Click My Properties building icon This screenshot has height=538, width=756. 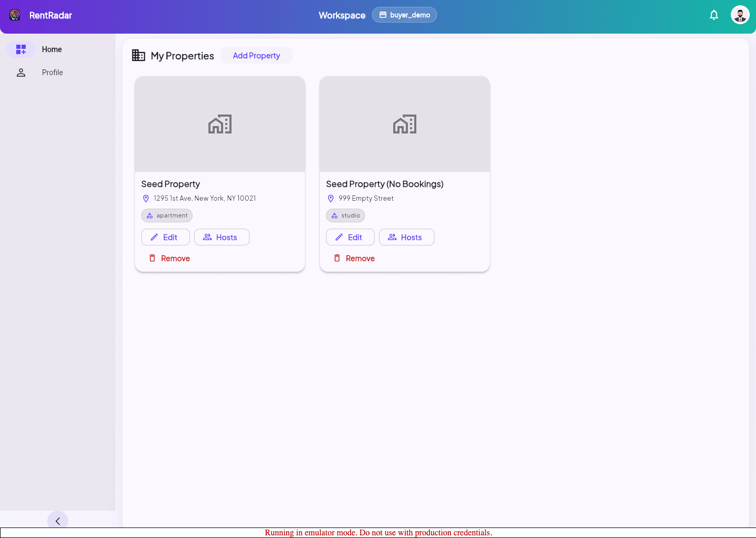tap(139, 55)
